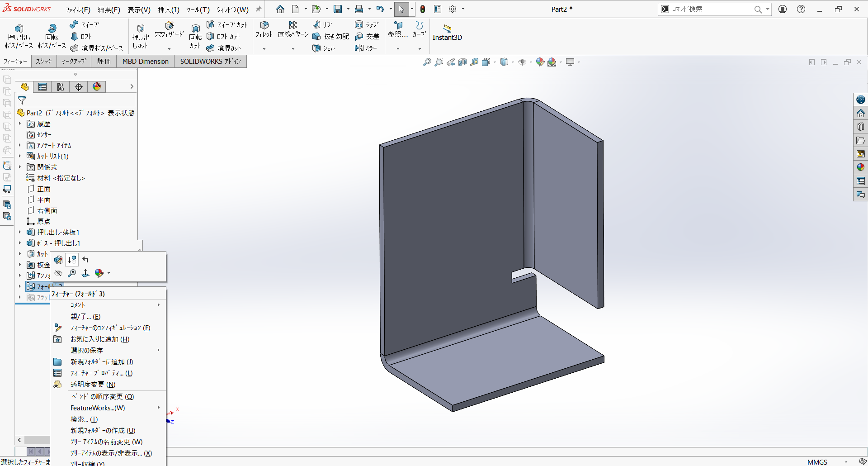This screenshot has height=466, width=868.
Task: Expand the ボス-押し出し1 feature node
Action: coord(20,243)
